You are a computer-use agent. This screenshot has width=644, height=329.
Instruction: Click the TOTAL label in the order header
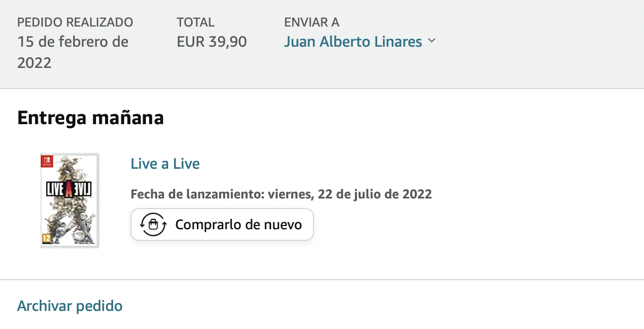click(196, 22)
